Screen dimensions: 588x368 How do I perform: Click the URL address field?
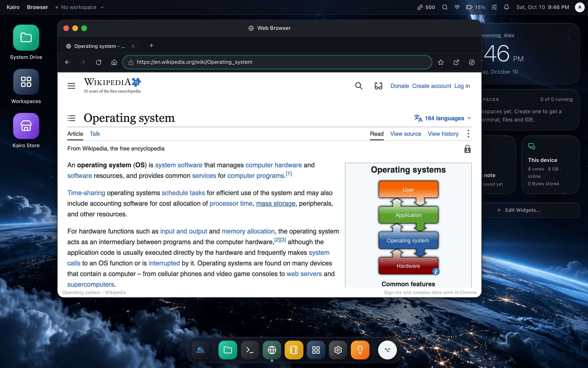coord(277,62)
